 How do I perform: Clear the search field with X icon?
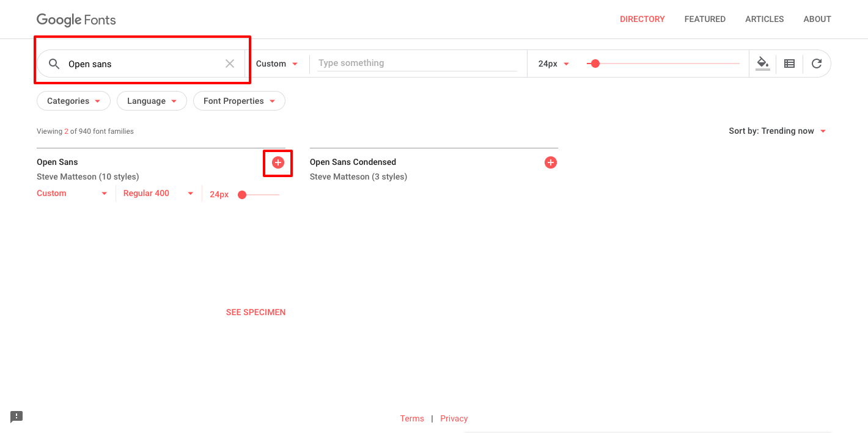[x=230, y=64]
